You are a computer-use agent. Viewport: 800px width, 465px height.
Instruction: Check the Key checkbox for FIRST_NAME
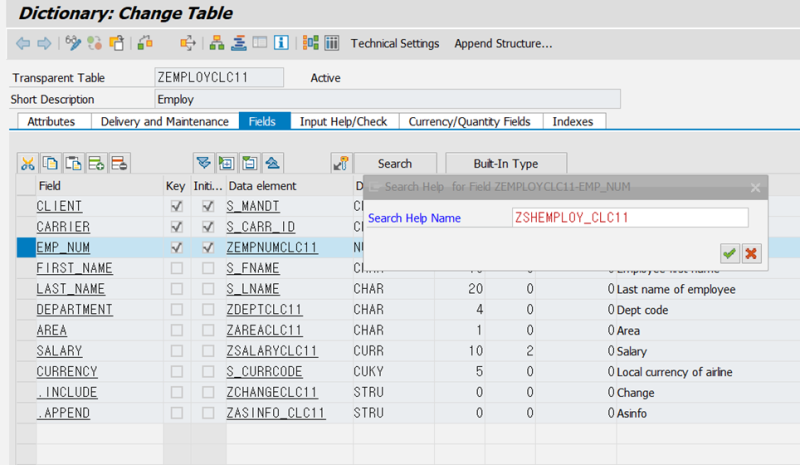[177, 268]
